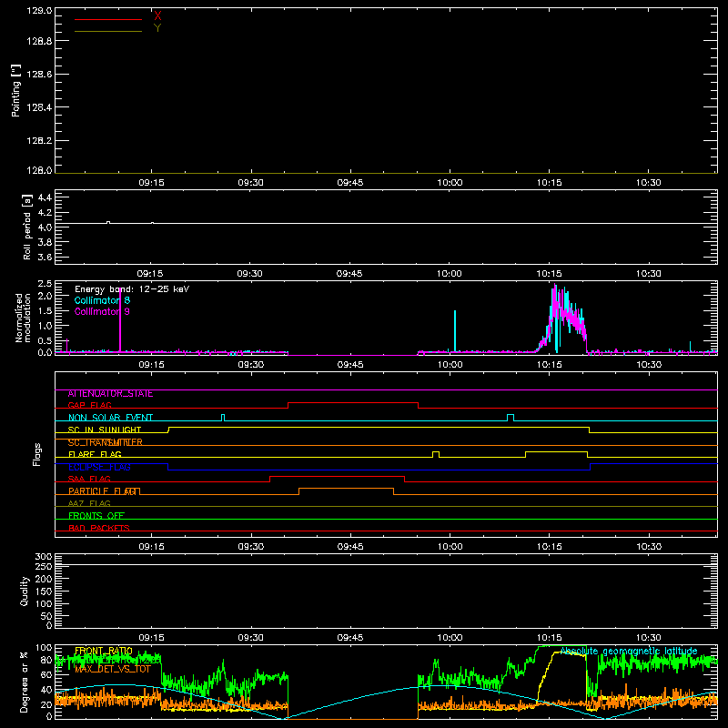The width and height of the screenshot is (728, 728).
Task: Click the A4Z_FLAG label
Action: pyautogui.click(x=89, y=504)
